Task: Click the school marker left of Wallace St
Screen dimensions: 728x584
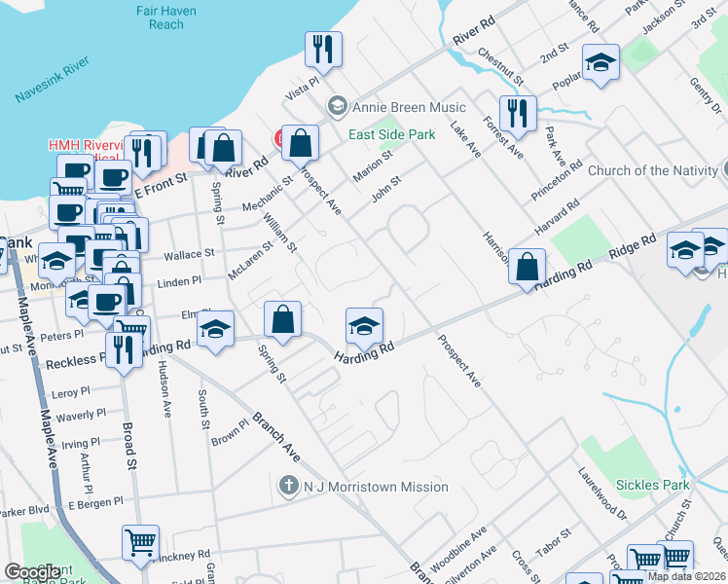Action: pyautogui.click(x=56, y=261)
